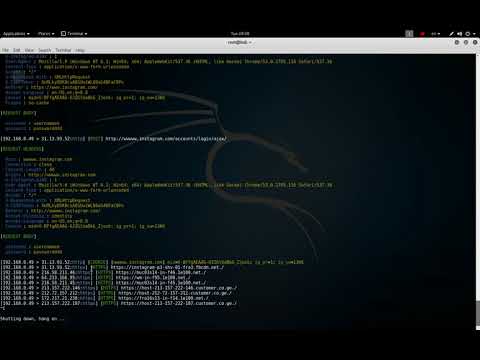Click the host-212-72-157-212.customer.co.ge URL
Screen dimensions: 480x360
point(175,293)
